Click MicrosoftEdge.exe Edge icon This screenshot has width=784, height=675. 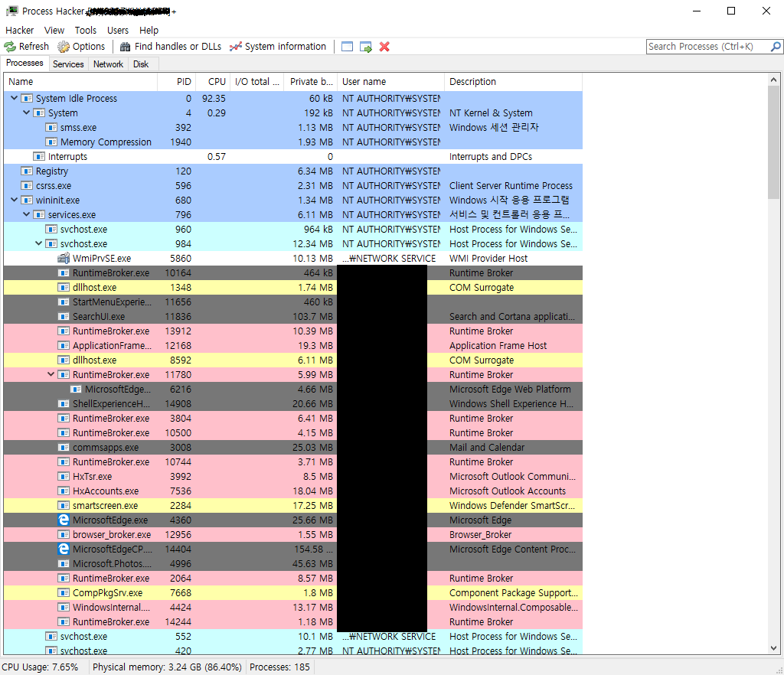click(64, 520)
